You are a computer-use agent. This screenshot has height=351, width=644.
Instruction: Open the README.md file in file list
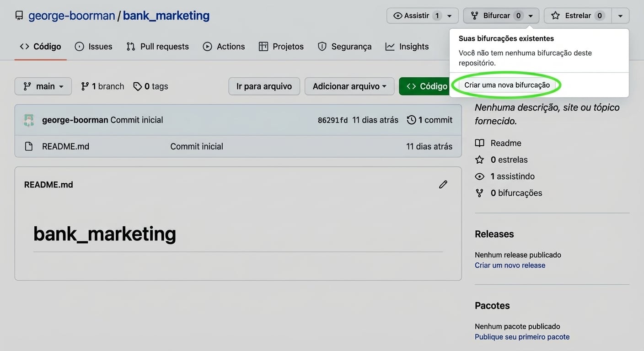[x=65, y=147]
